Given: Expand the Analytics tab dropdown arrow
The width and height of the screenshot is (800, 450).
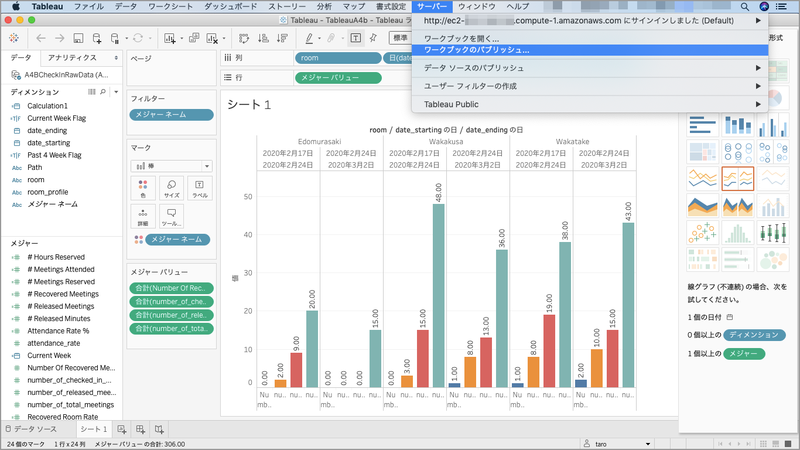Looking at the screenshot, I should point(116,58).
